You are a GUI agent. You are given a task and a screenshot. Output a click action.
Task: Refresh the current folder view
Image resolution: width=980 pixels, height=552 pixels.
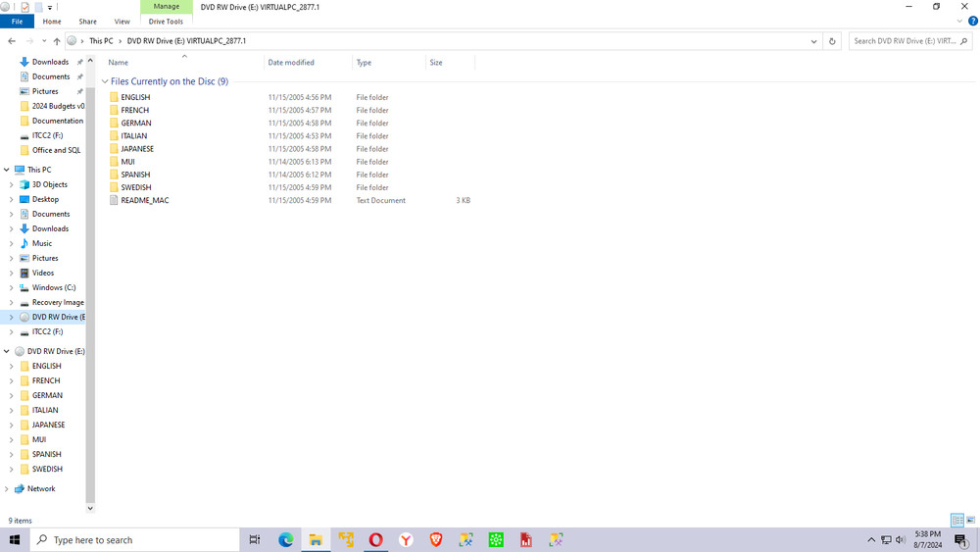click(x=832, y=41)
